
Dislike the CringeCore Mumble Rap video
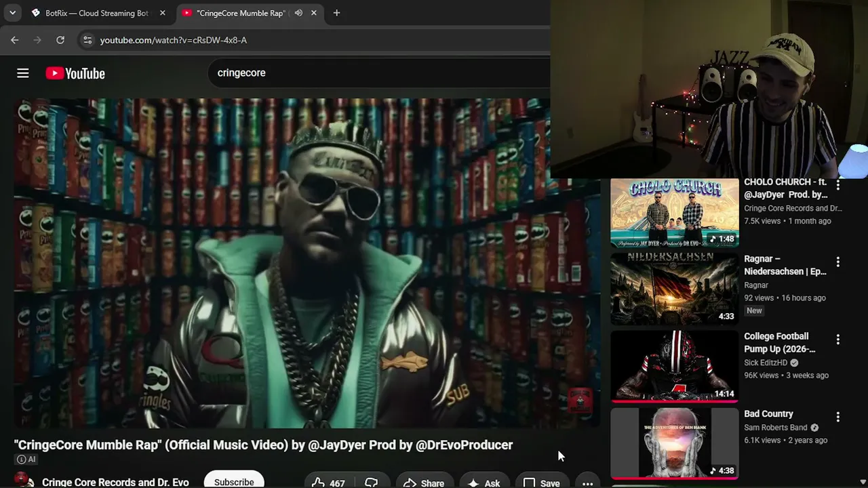click(x=372, y=483)
